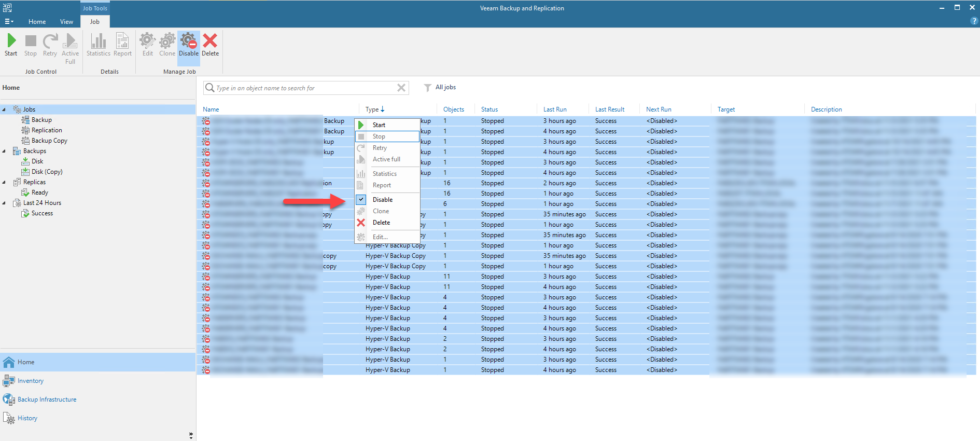Choose Clone in the context menu
The height and width of the screenshot is (441, 980).
click(x=387, y=211)
